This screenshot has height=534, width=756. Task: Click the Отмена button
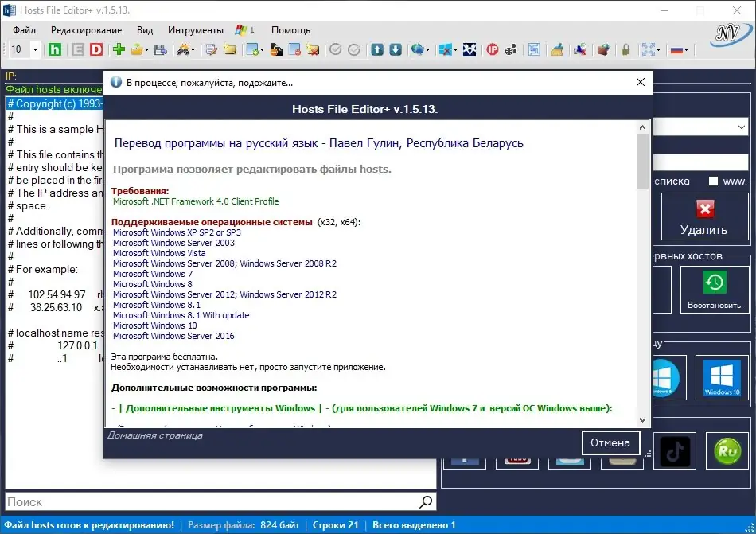(x=610, y=442)
